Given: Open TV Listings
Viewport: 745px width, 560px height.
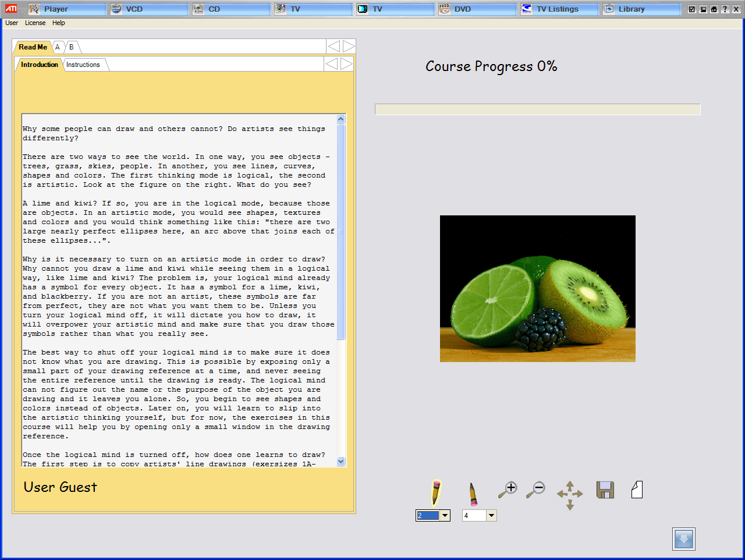Looking at the screenshot, I should pyautogui.click(x=559, y=9).
